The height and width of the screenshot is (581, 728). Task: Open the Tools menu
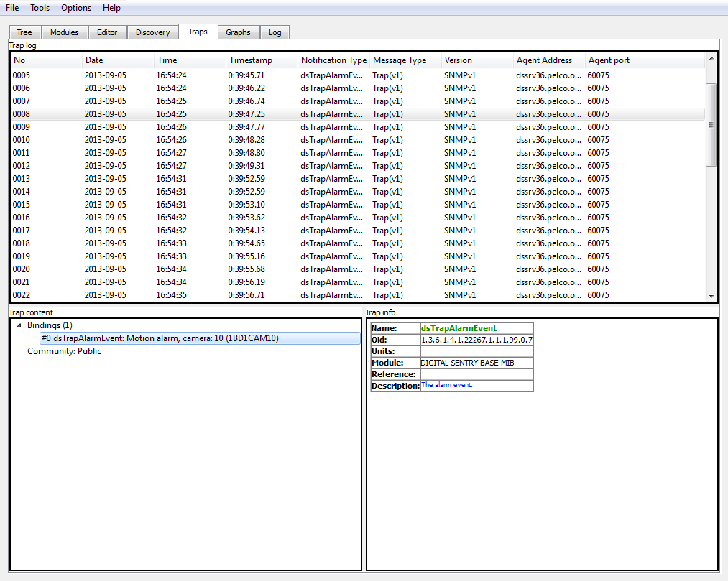pos(40,8)
